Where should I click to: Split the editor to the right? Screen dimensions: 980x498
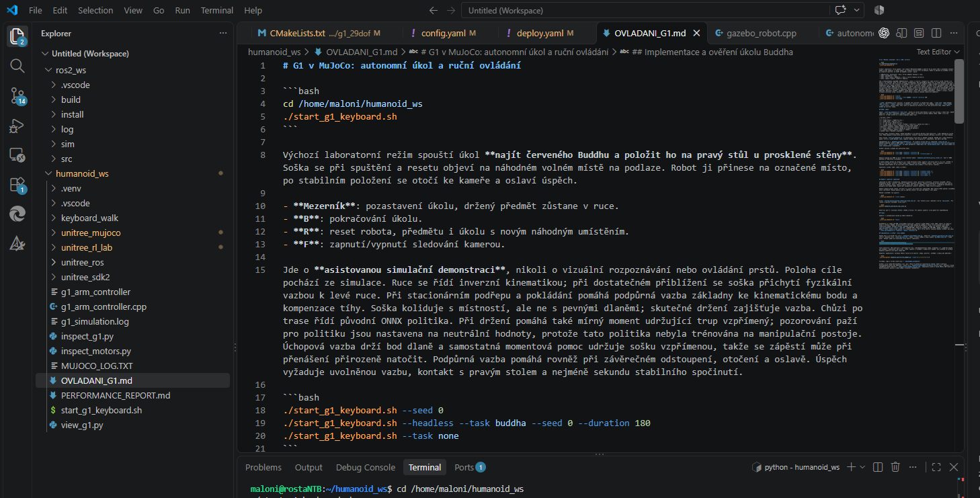coord(936,33)
